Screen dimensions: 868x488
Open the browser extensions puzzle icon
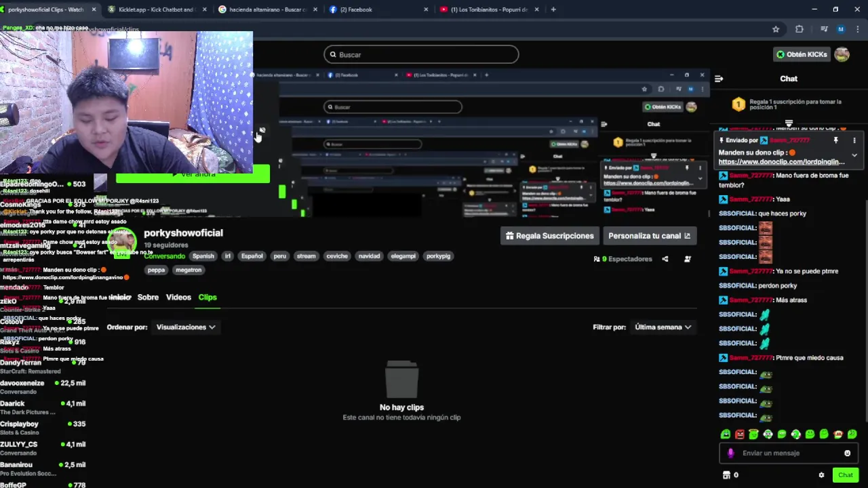[799, 29]
